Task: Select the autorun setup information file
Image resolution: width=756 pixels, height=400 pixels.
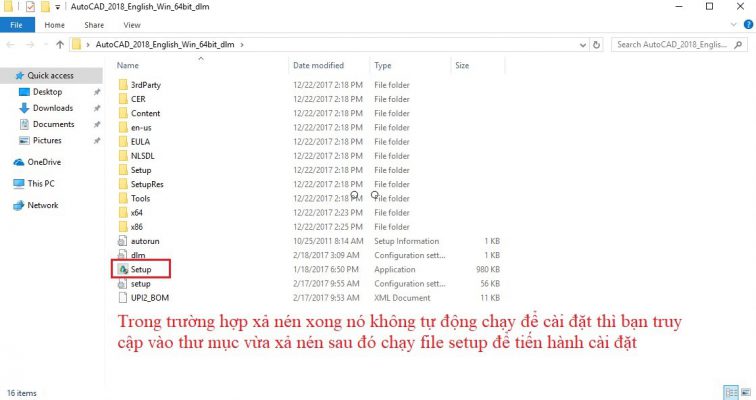Action: (x=145, y=241)
